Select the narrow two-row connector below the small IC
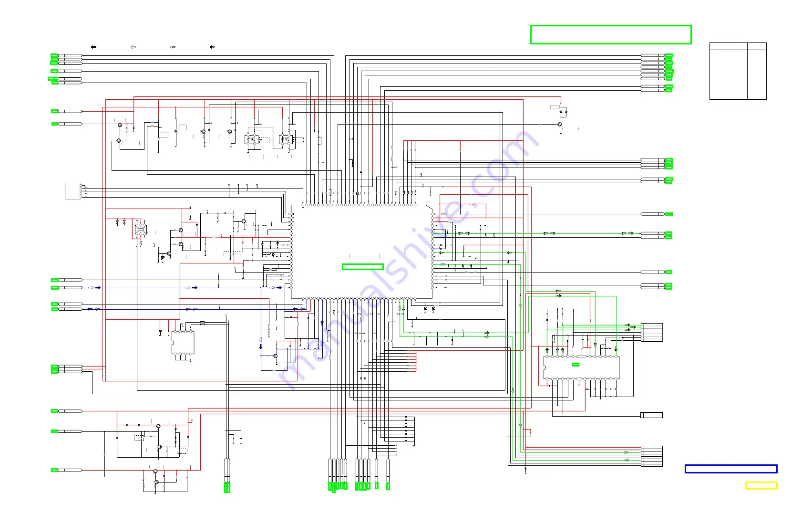 tap(652, 415)
